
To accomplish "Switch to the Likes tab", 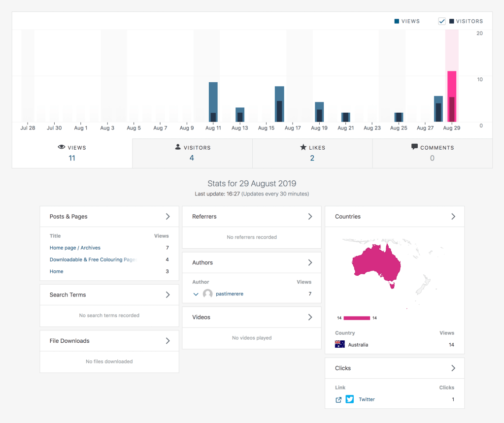I will coord(312,153).
